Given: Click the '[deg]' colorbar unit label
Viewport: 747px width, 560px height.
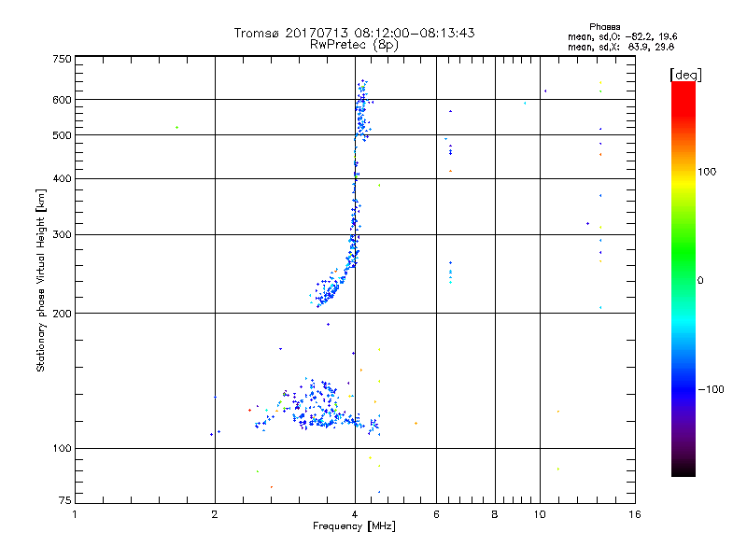Looking at the screenshot, I should click(x=685, y=75).
